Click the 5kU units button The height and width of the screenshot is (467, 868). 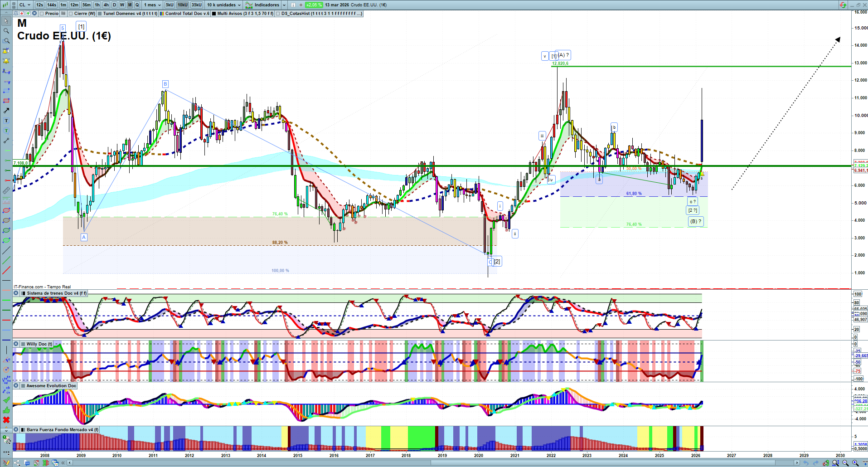pos(170,5)
